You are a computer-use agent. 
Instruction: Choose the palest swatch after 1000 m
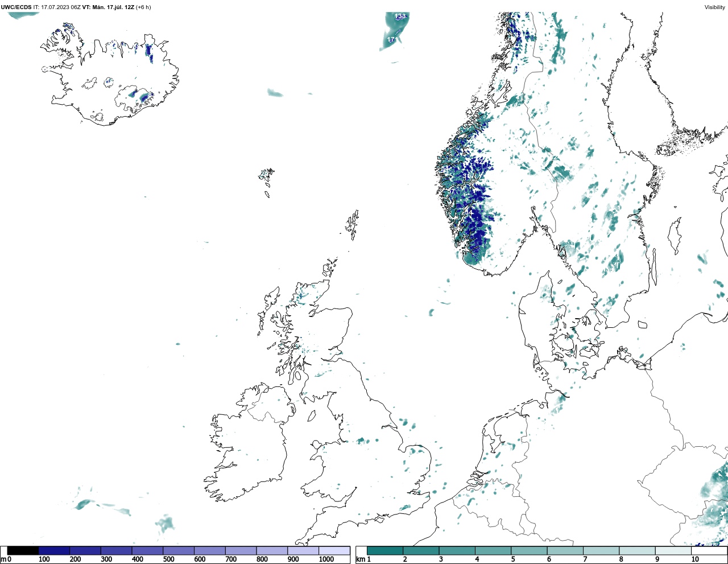pyautogui.click(x=334, y=551)
